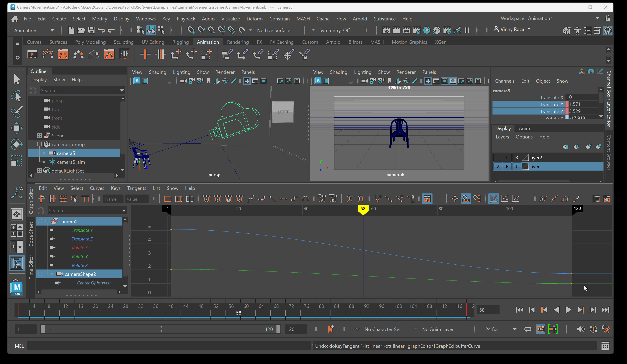Toggle playback looping button
This screenshot has height=364, width=627.
[527, 329]
